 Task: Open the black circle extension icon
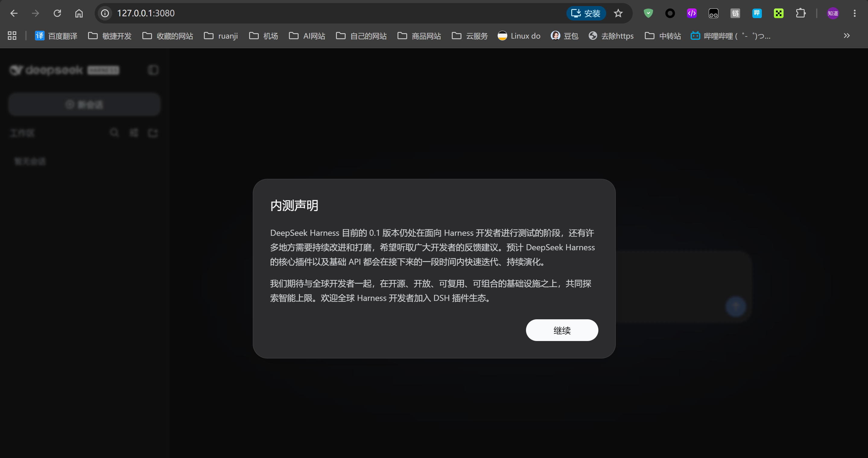tap(670, 13)
